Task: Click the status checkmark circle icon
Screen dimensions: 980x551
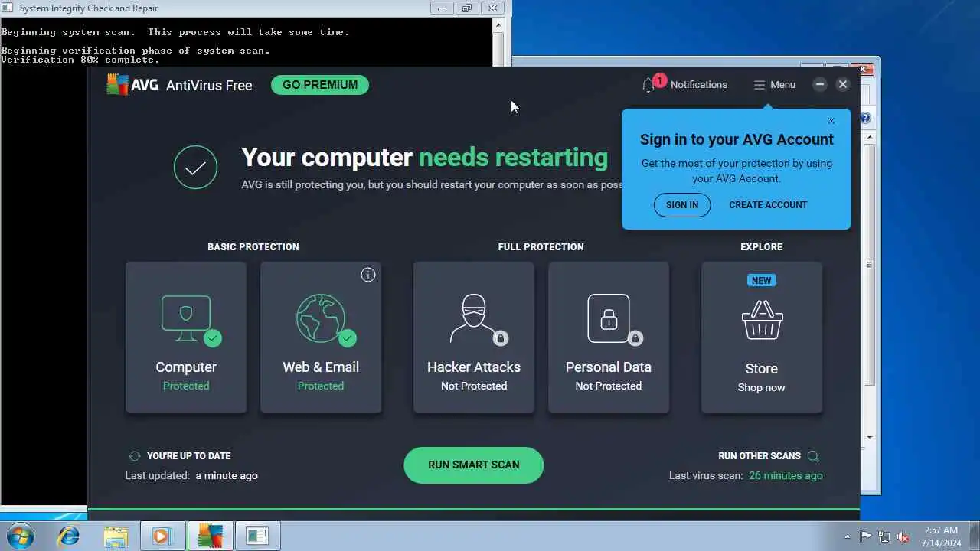Action: click(x=195, y=167)
